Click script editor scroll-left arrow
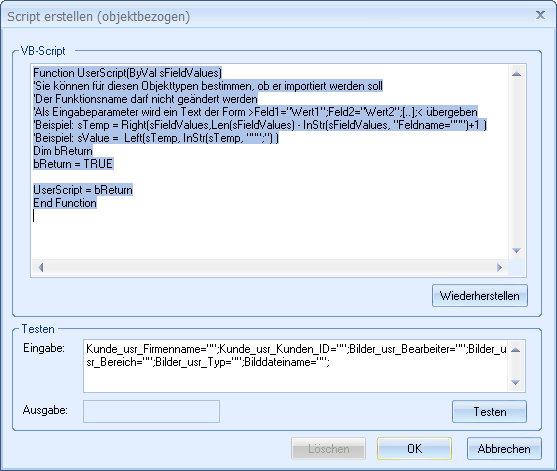557x471 pixels. [40, 267]
